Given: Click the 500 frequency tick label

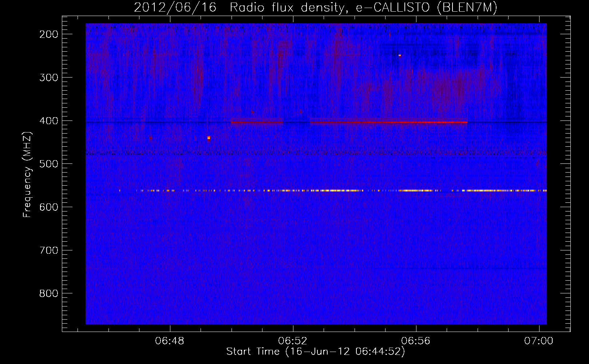Looking at the screenshot, I should [x=49, y=164].
